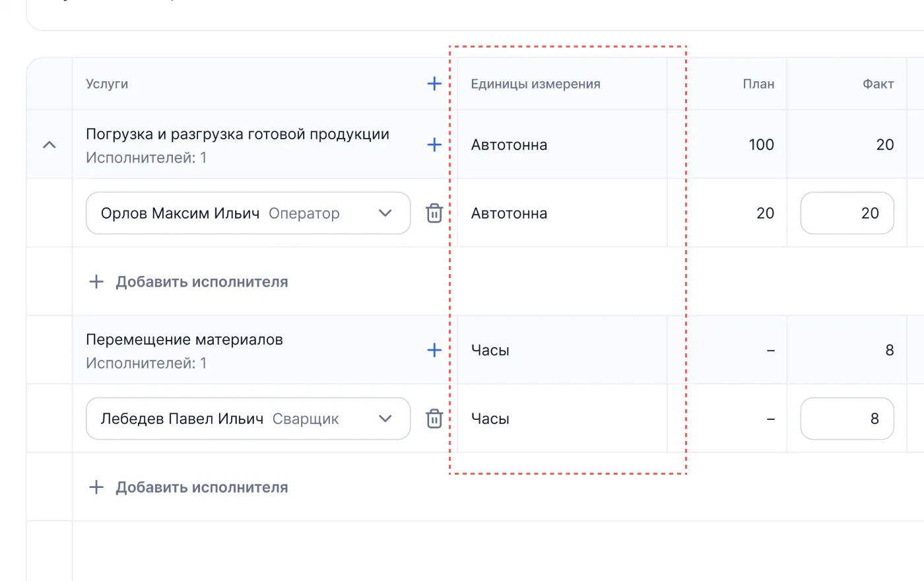
Task: Add executor plus icon for Погрузка и разгрузка
Action: 434,145
